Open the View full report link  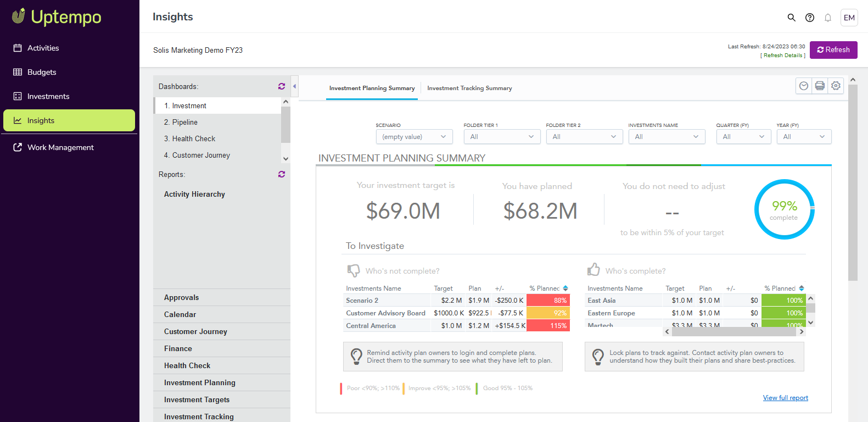pos(786,398)
